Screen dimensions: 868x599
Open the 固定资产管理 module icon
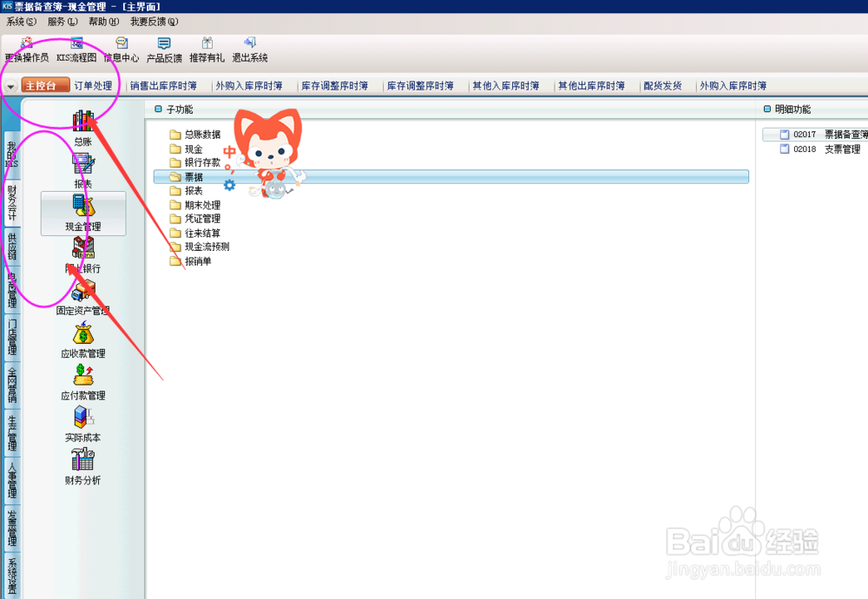click(83, 290)
